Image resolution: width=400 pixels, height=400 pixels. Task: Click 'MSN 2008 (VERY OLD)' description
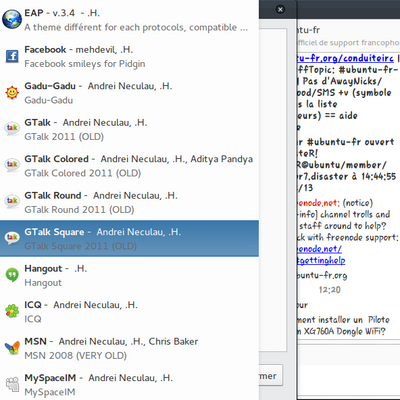75,356
